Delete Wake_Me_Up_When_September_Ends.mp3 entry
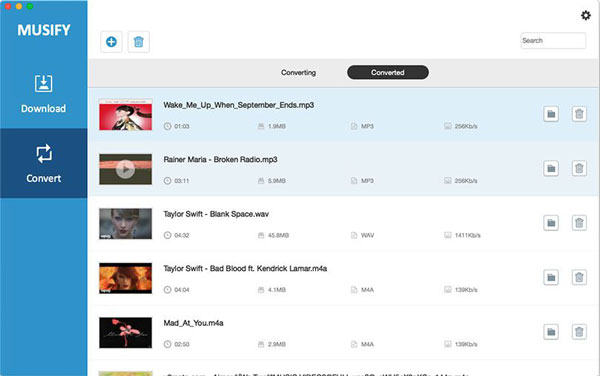 (x=579, y=114)
